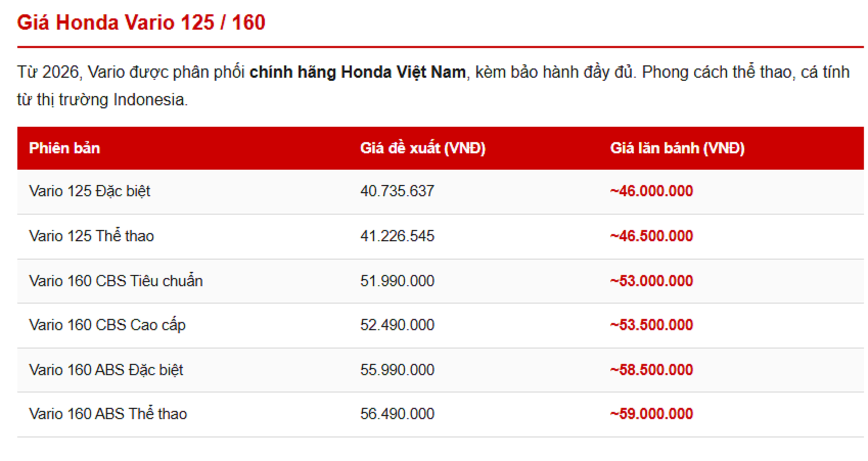This screenshot has width=868, height=461.
Task: Click the red on-road price ~59.000.000
Action: (x=651, y=414)
